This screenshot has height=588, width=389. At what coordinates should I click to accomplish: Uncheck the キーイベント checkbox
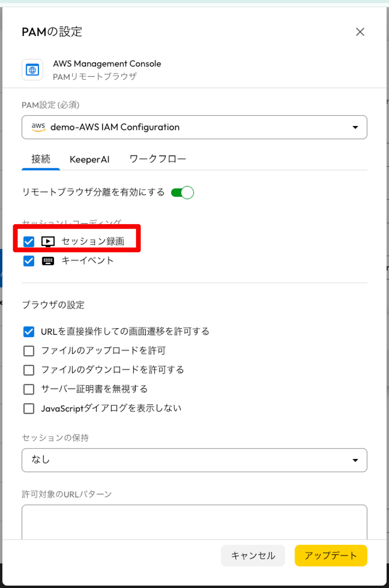point(29,261)
